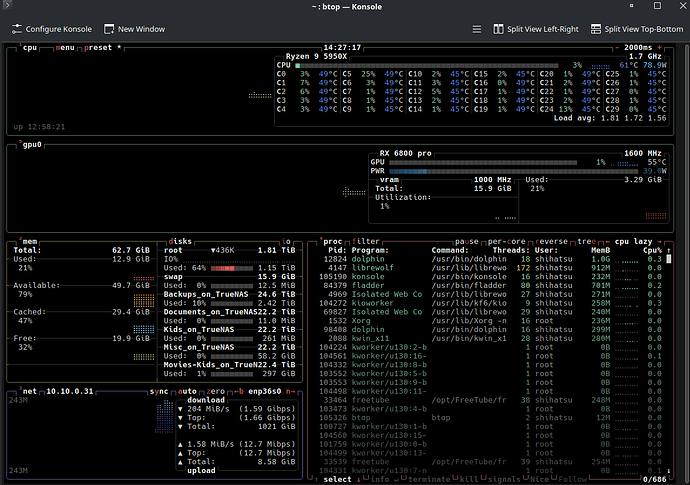This screenshot has height=485, width=690.
Task: Move selection down with select arrow
Action: [x=359, y=479]
